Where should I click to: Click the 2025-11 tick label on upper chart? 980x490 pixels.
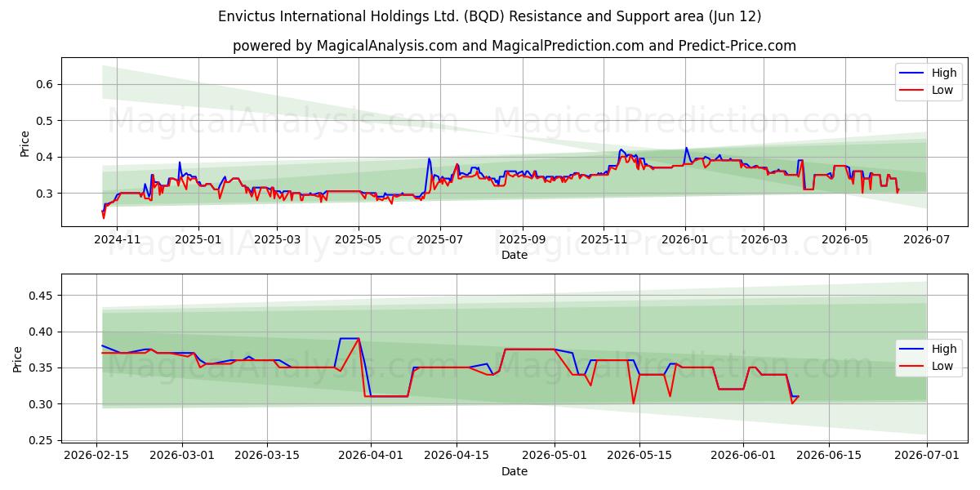tap(604, 240)
